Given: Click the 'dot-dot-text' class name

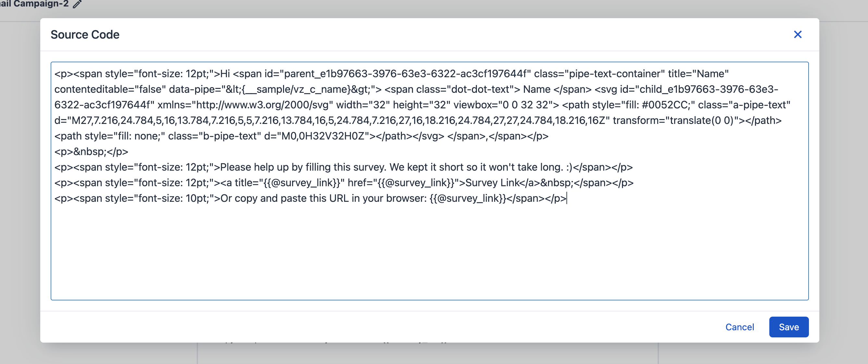Looking at the screenshot, I should (x=481, y=89).
